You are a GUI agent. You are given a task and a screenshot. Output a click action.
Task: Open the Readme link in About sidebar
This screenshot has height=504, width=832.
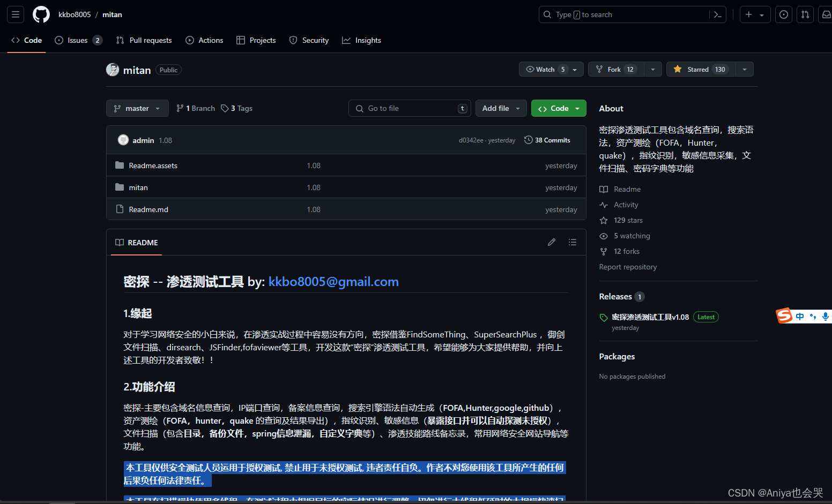pos(620,189)
